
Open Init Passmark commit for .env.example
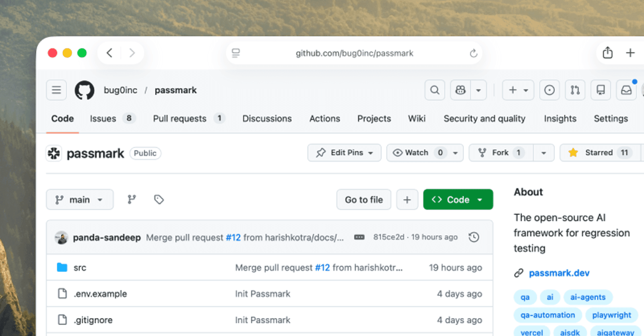(x=262, y=294)
